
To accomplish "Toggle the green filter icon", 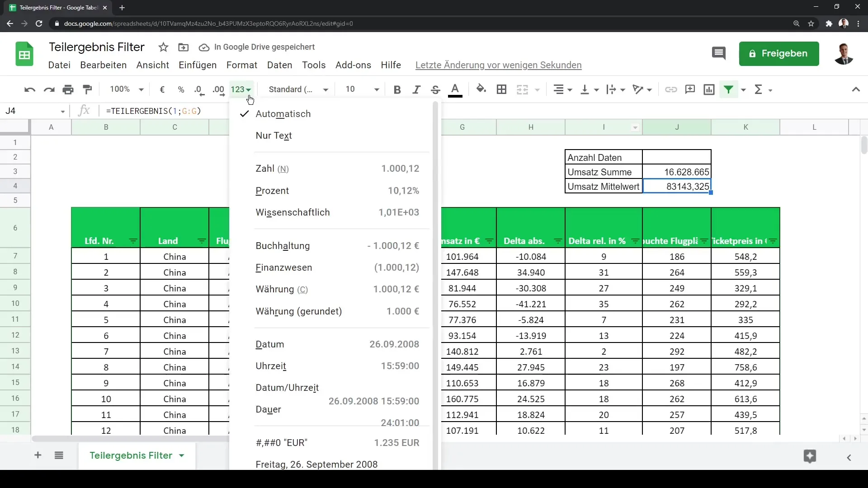I will tap(728, 90).
